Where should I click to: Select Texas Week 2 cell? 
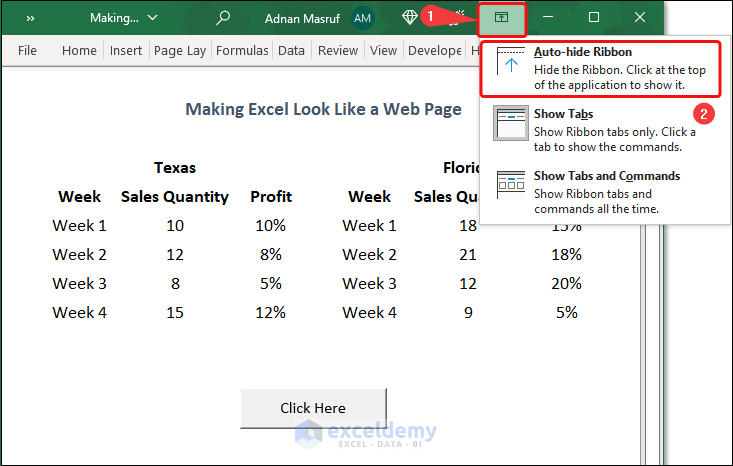pos(79,255)
